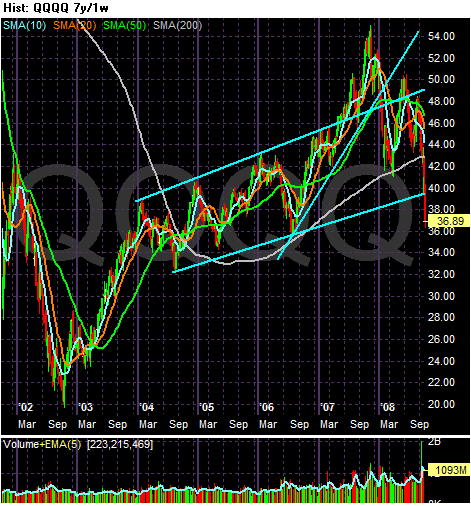Image resolution: width=471 pixels, height=506 pixels.
Task: Click the 50.00 price axis label
Action: 441,79
